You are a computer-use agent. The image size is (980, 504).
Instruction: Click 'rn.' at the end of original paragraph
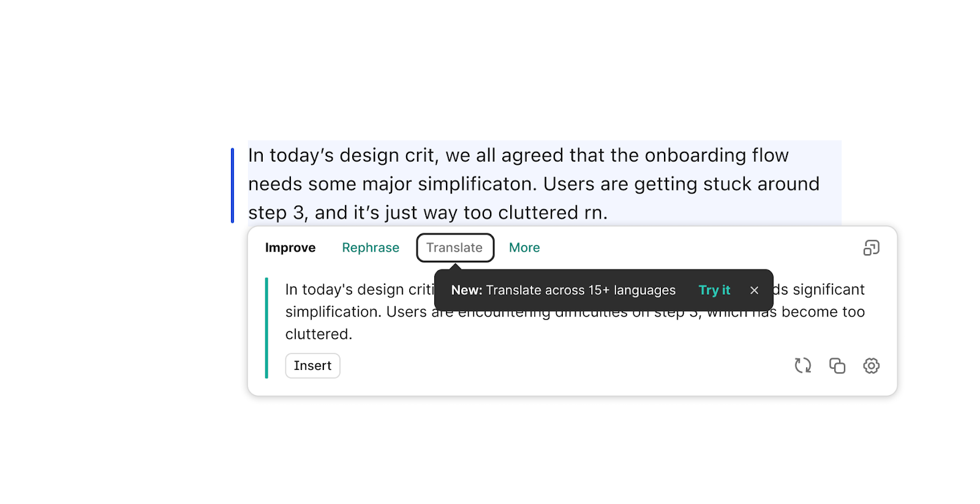coord(595,213)
